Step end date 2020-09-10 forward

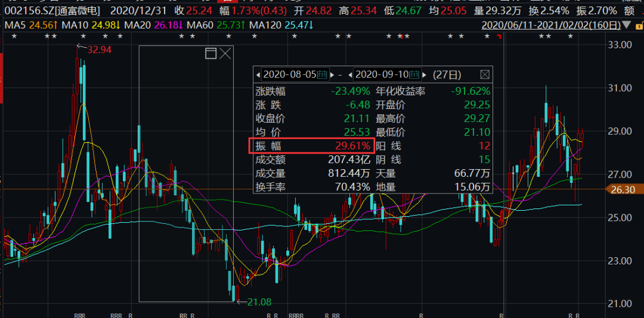click(x=423, y=74)
